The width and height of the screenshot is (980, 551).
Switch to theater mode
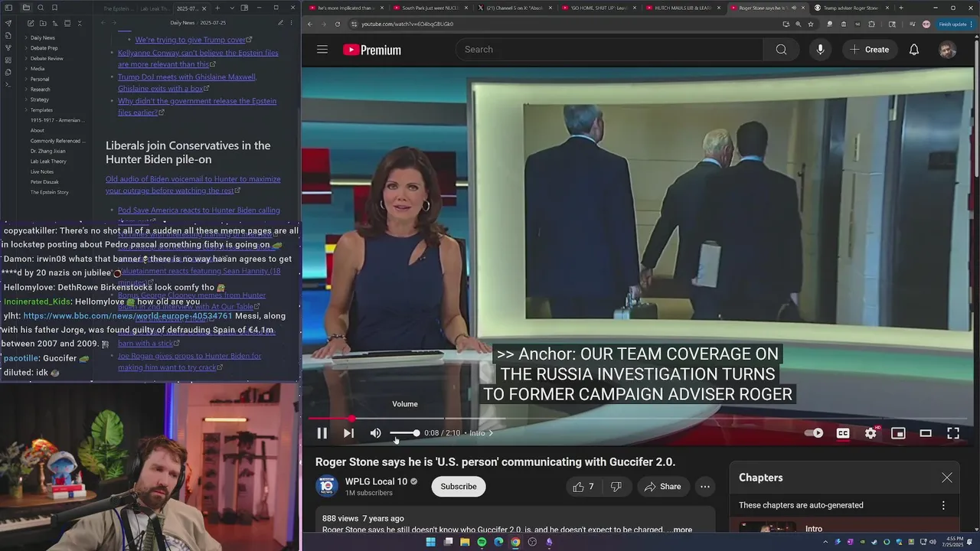pos(926,433)
